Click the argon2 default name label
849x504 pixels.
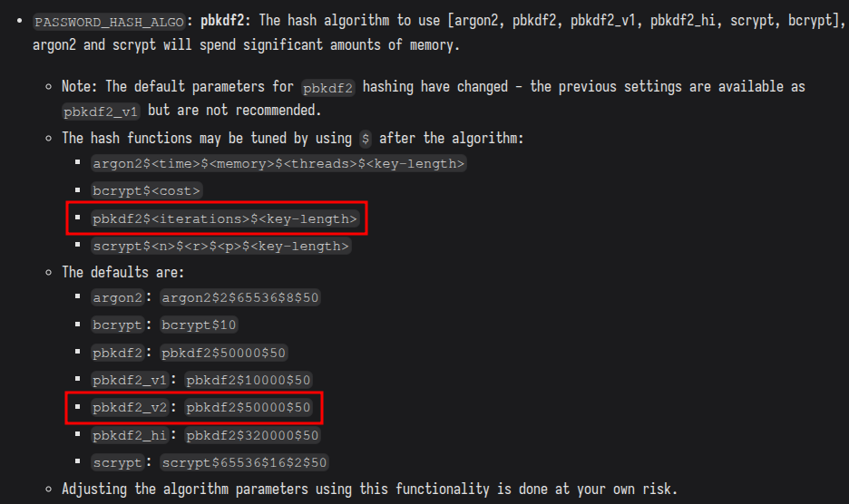117,297
